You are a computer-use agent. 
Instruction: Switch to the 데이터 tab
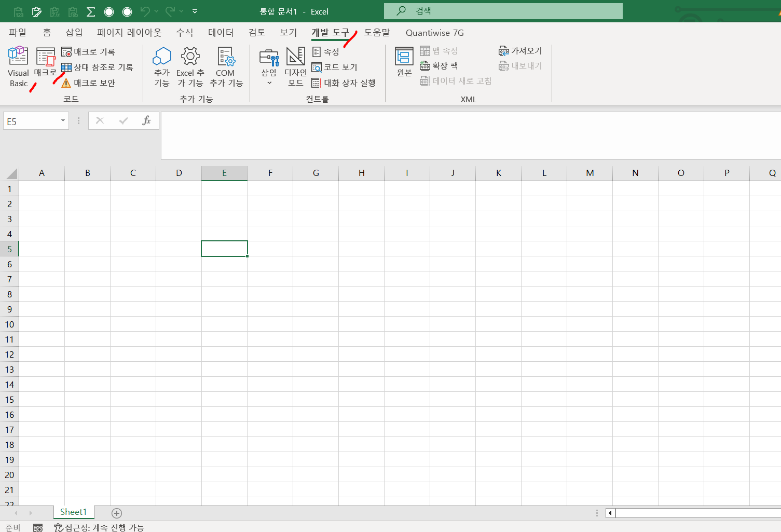(221, 33)
